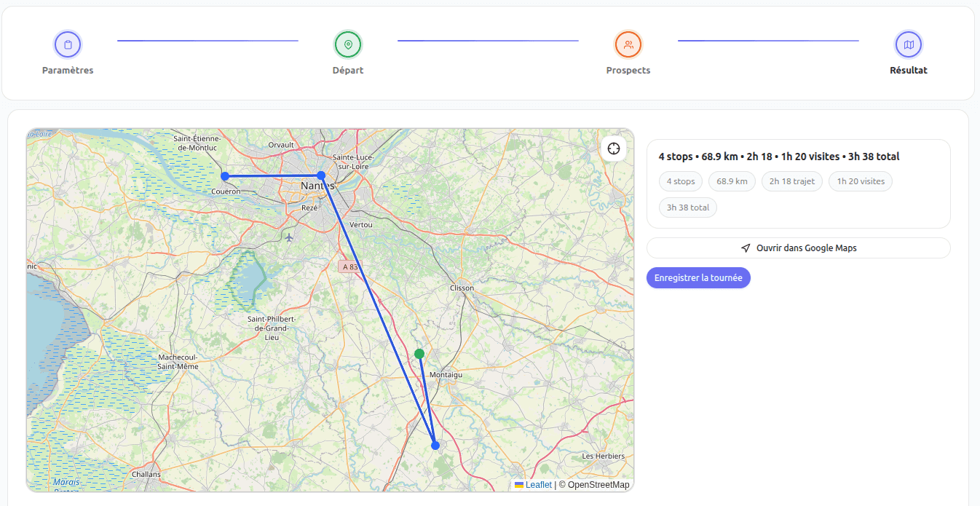Click the 2h 18 trajet chip
The image size is (980, 506).
[791, 181]
